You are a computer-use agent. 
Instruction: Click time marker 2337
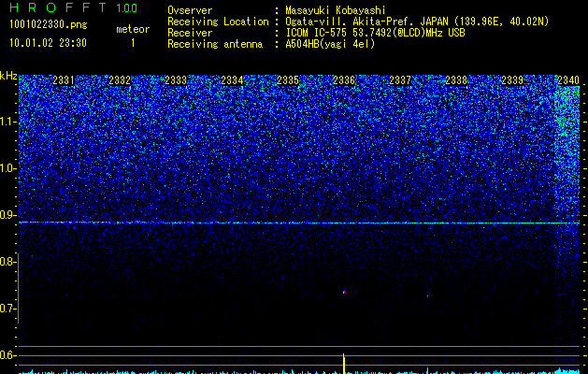click(x=400, y=80)
